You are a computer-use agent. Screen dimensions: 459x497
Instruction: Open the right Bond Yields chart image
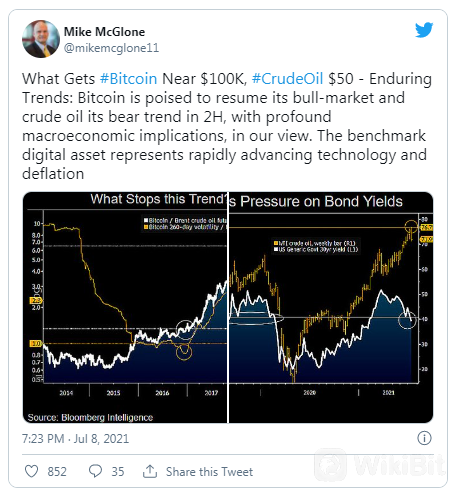(x=331, y=307)
